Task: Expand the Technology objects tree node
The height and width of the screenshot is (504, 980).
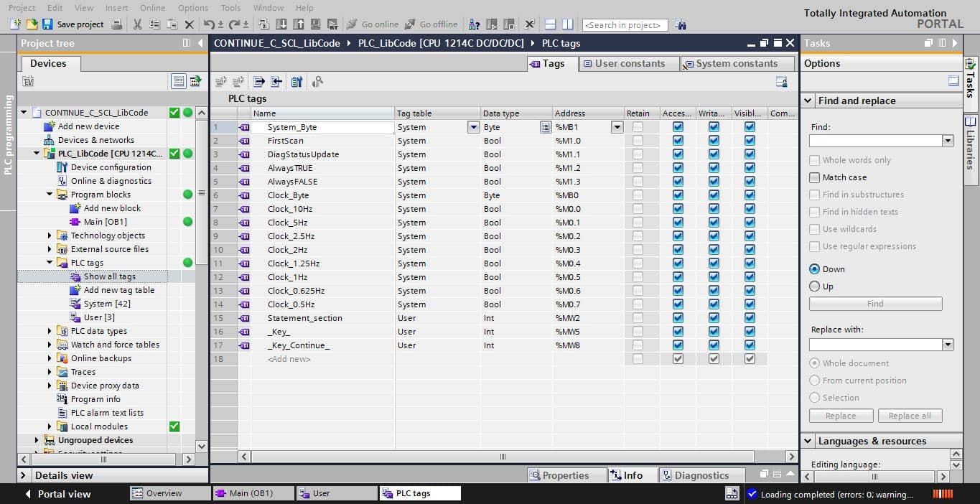Action: click(x=50, y=235)
